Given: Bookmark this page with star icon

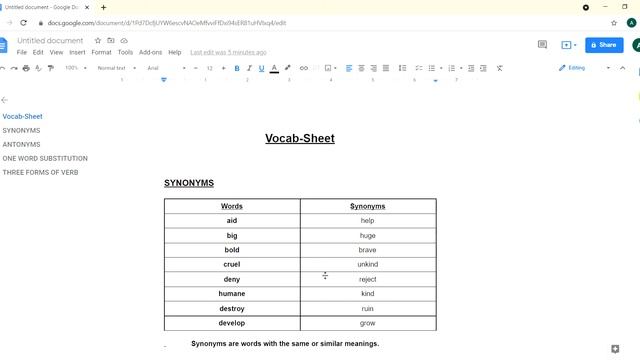Looking at the screenshot, I should click(x=614, y=23).
